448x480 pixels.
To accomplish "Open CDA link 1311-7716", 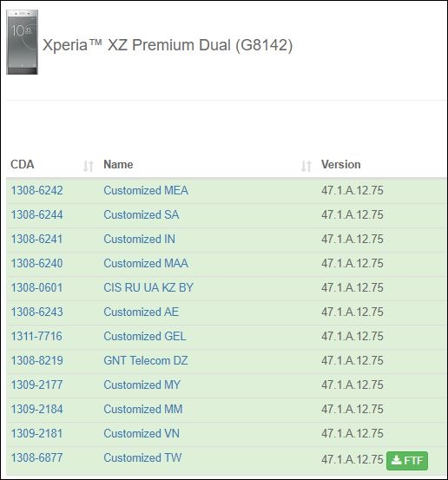I will click(x=36, y=336).
